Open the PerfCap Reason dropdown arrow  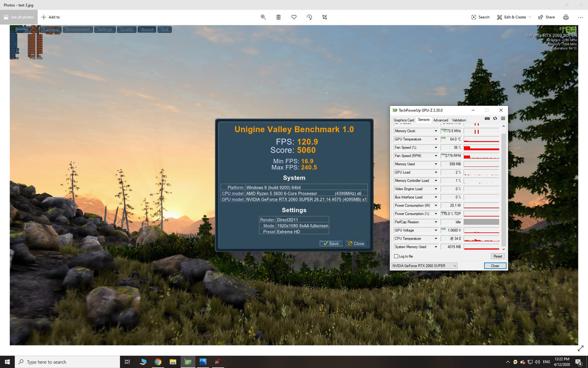(x=436, y=222)
